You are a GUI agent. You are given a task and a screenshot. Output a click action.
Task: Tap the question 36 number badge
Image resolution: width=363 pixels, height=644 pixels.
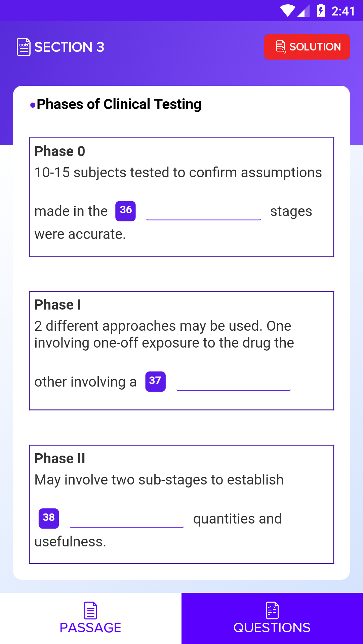(x=125, y=211)
